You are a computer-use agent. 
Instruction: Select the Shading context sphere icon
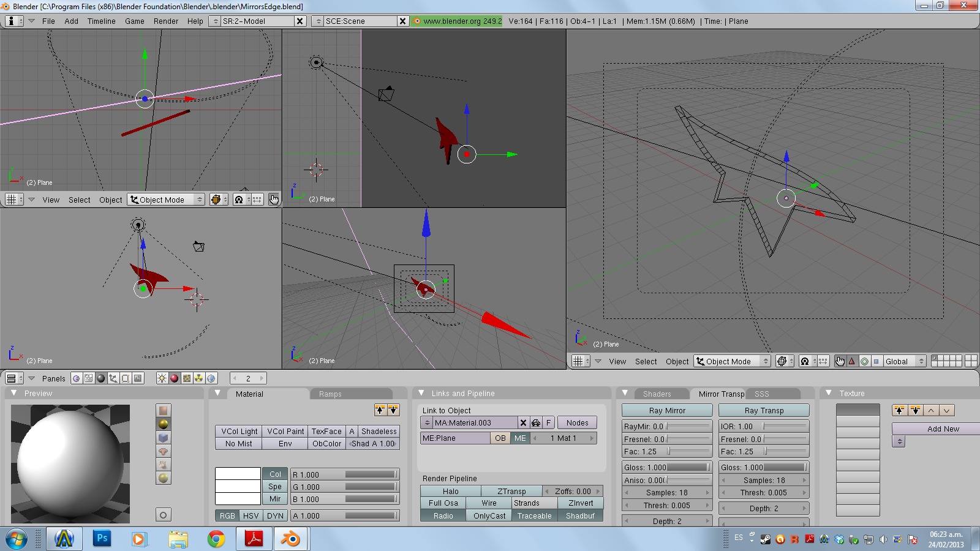101,378
